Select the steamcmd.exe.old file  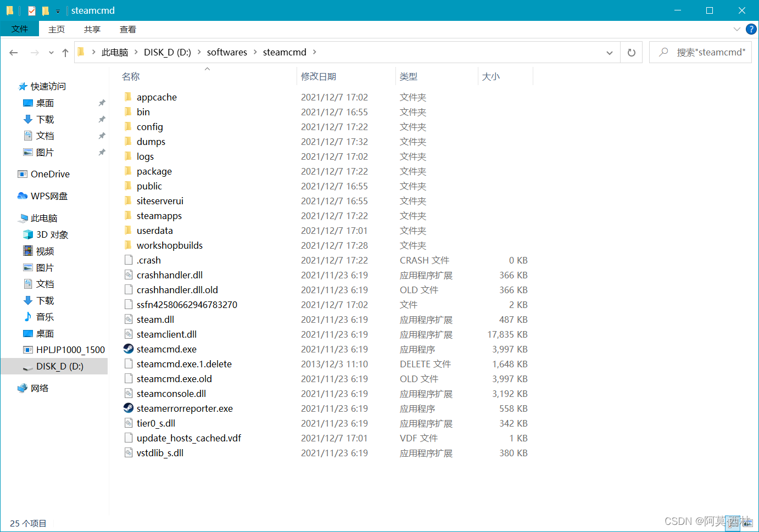click(174, 378)
